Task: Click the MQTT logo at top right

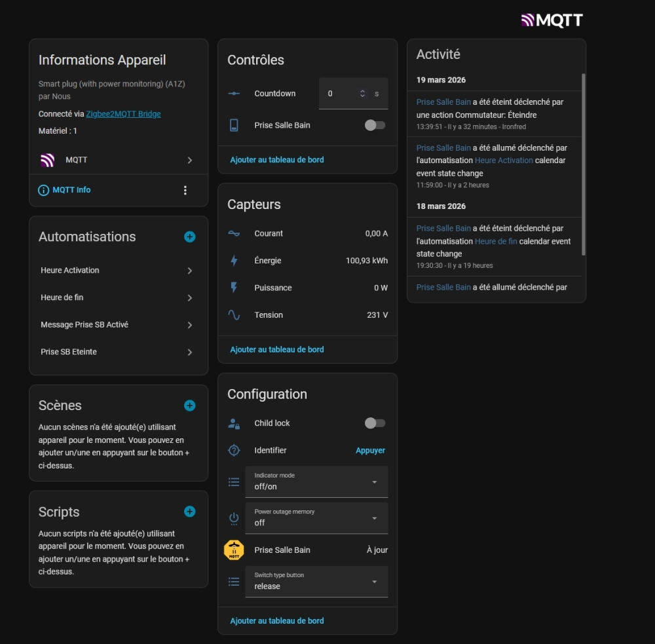Action: (552, 20)
